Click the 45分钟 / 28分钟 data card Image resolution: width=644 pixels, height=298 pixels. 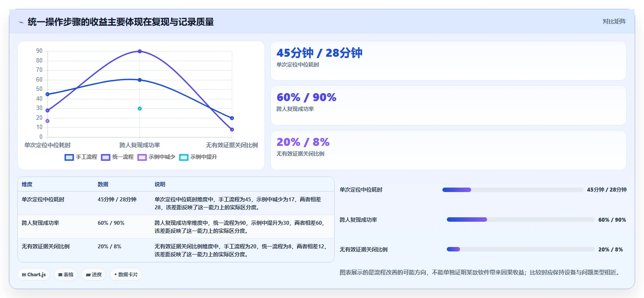pos(448,61)
